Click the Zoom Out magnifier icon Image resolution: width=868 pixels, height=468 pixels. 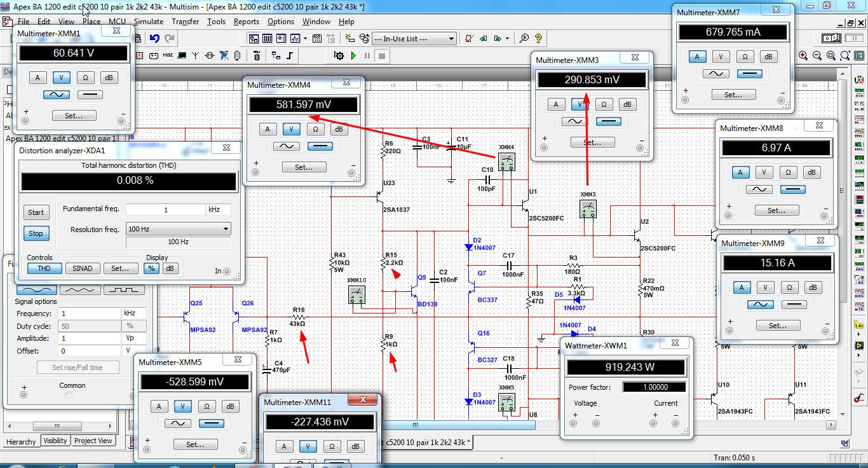tap(817, 56)
